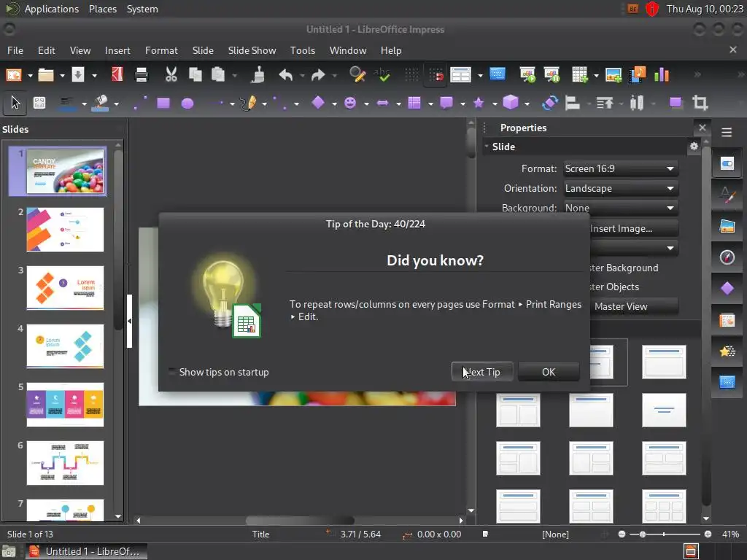Screen dimensions: 747x560
Task: Select the Stars and Banners tool
Action: pyautogui.click(x=479, y=103)
